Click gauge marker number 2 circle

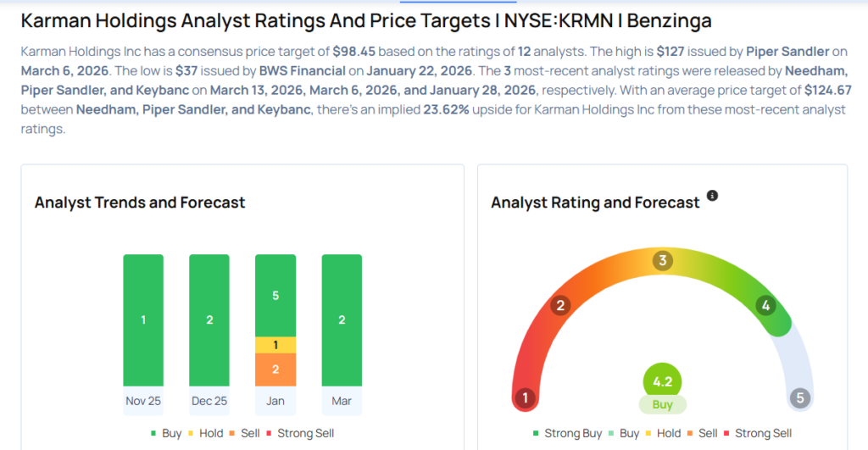[x=559, y=305]
